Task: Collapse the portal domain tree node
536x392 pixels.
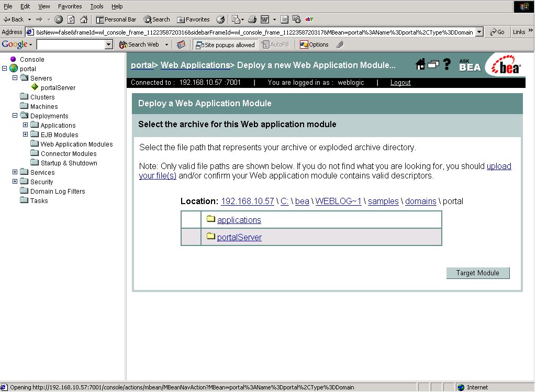Action: click(4, 69)
